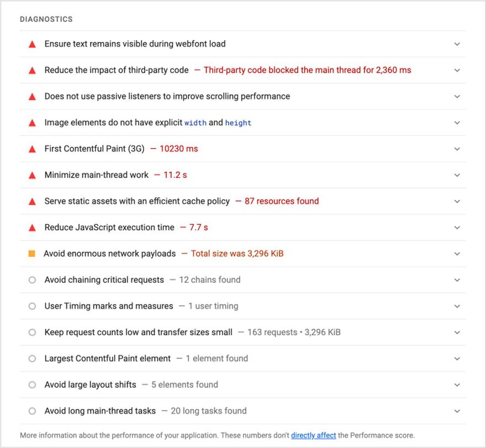Expand chevron for webfont load audit
The height and width of the screenshot is (448, 486).
(457, 44)
